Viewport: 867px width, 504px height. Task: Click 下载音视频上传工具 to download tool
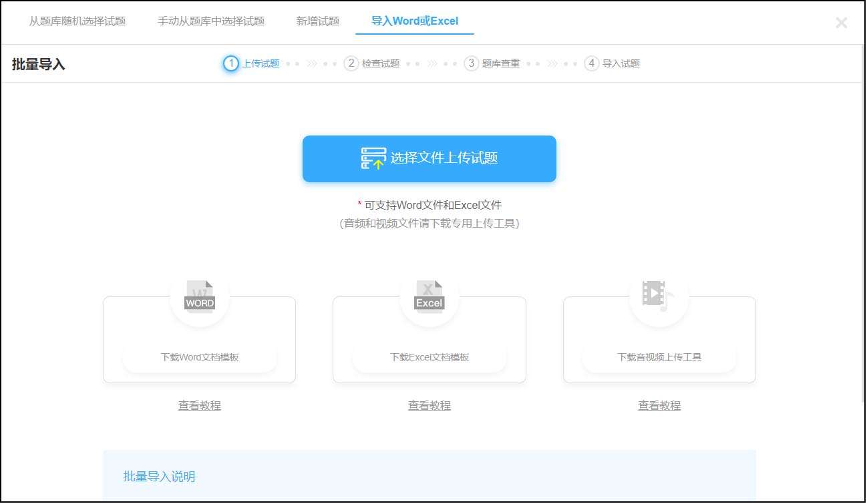point(659,357)
